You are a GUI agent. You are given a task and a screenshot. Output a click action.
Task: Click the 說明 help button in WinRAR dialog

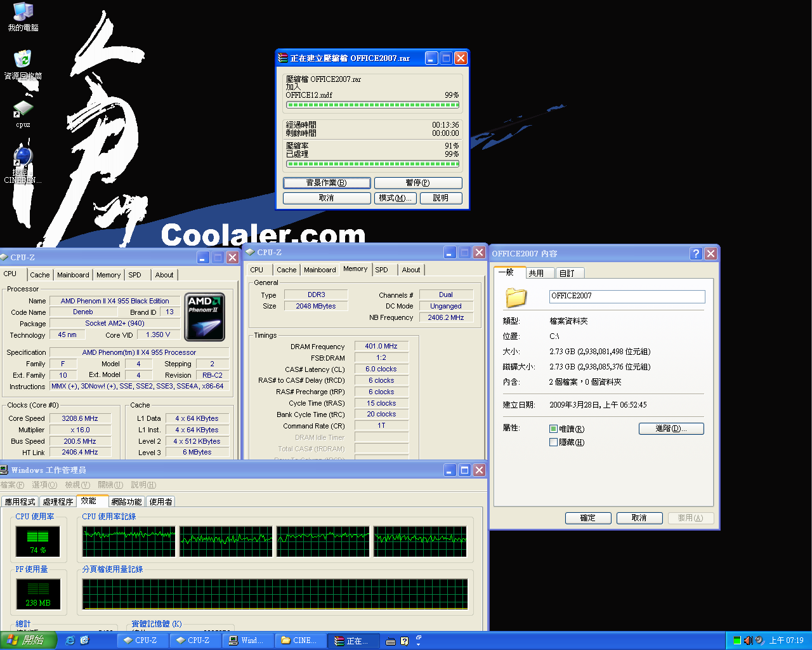(441, 198)
